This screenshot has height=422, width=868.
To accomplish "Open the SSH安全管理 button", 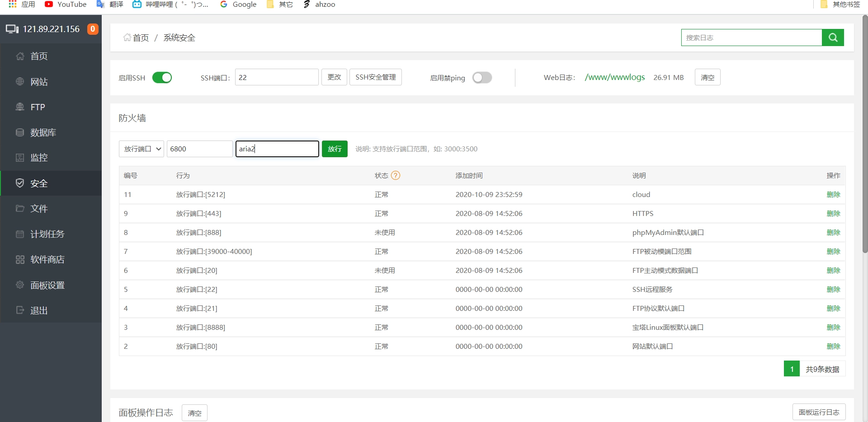I will pyautogui.click(x=375, y=77).
